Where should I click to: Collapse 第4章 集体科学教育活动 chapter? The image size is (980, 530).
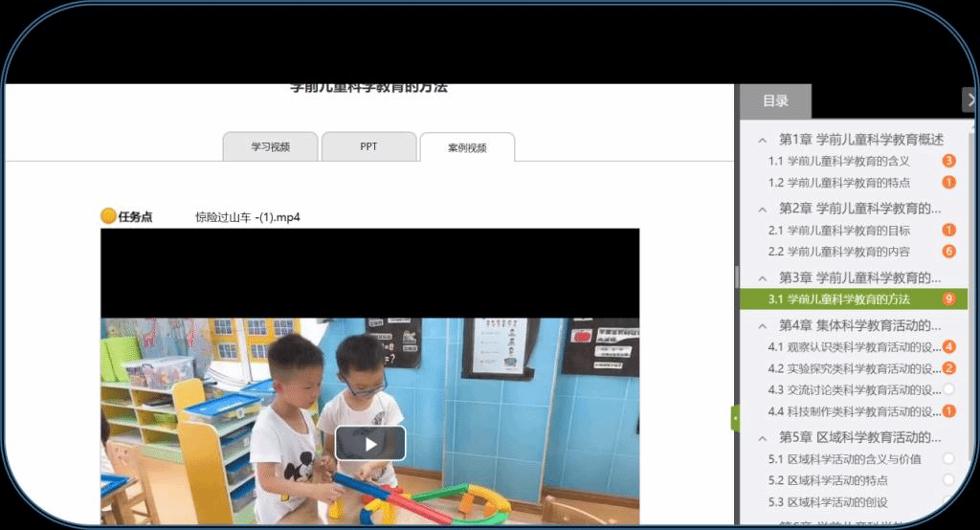tap(763, 325)
